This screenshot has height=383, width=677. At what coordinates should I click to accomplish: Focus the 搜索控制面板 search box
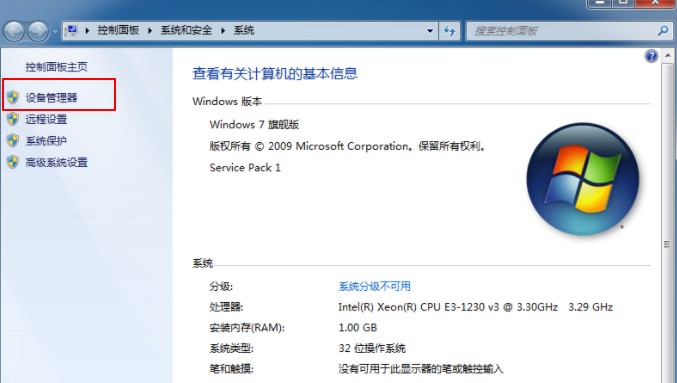tap(561, 31)
